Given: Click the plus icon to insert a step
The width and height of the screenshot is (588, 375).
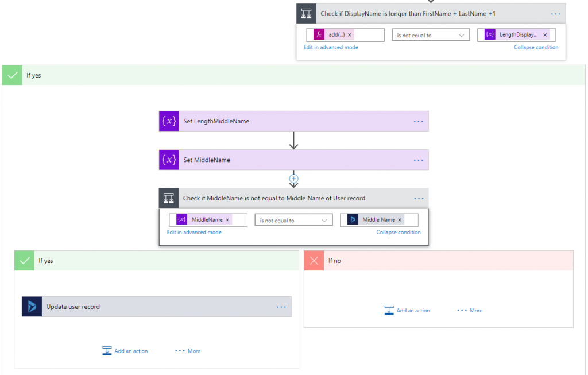Looking at the screenshot, I should [x=293, y=179].
